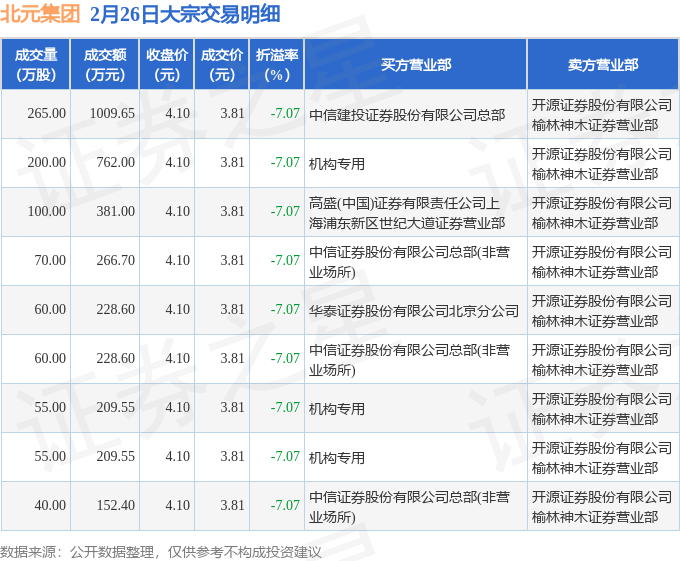Click seller cell in the 381.00 row
Viewport: 680px width, 561px height.
(x=602, y=213)
